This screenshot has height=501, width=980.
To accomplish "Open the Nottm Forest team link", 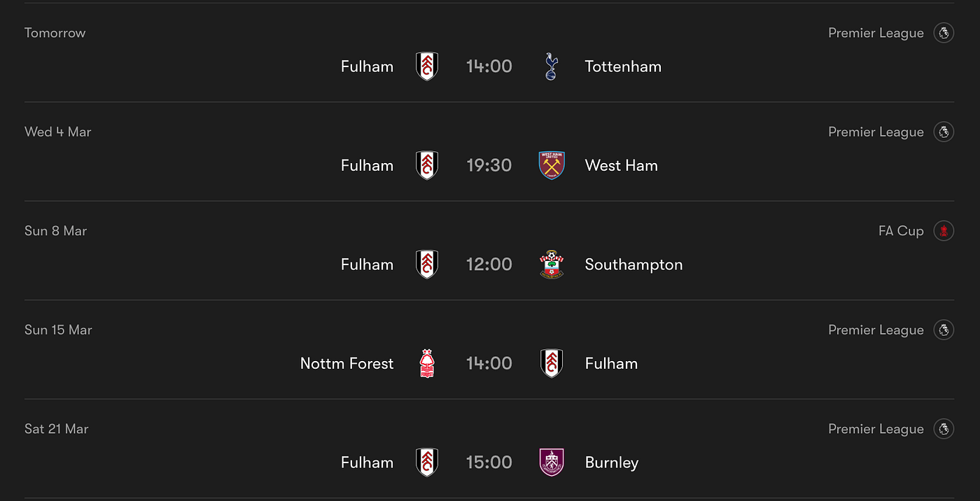I will [347, 363].
